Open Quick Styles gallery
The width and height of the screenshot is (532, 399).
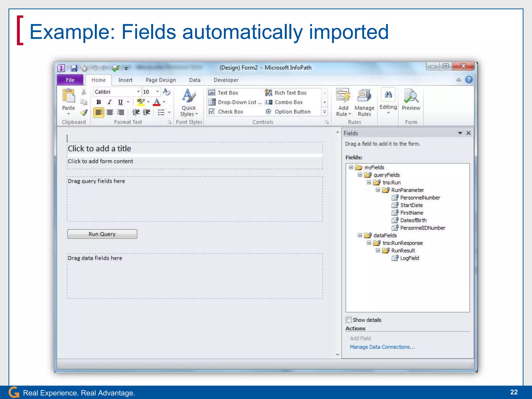point(189,103)
